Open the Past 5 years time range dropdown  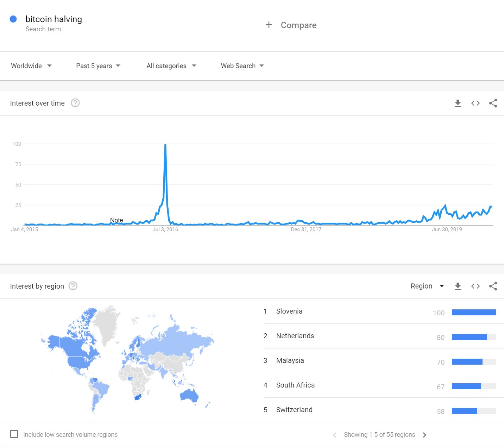point(98,66)
